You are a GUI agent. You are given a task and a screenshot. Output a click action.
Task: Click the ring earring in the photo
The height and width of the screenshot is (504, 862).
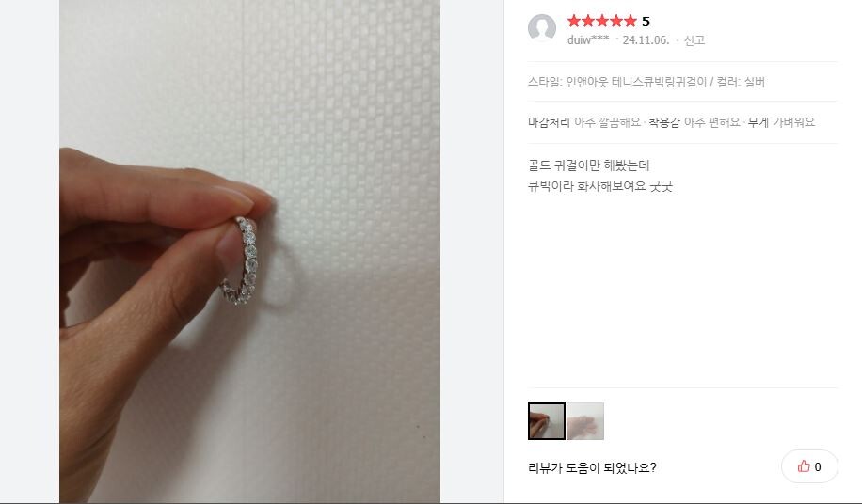pyautogui.click(x=243, y=260)
